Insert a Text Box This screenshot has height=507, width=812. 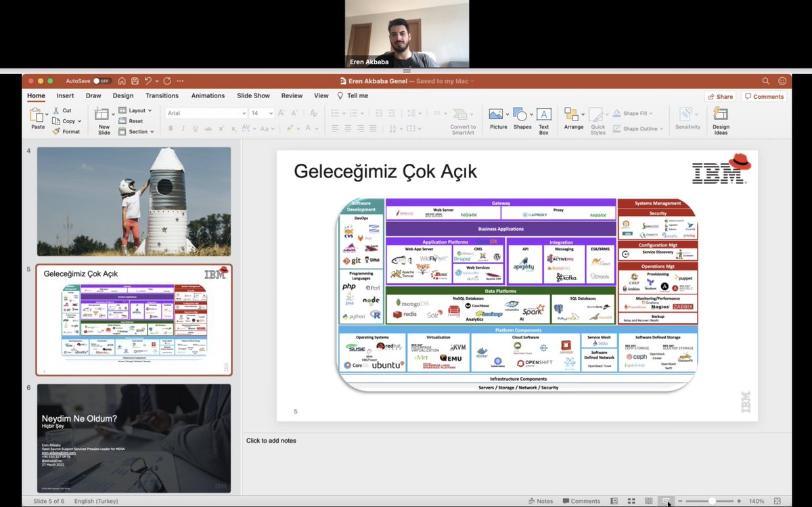tap(544, 120)
